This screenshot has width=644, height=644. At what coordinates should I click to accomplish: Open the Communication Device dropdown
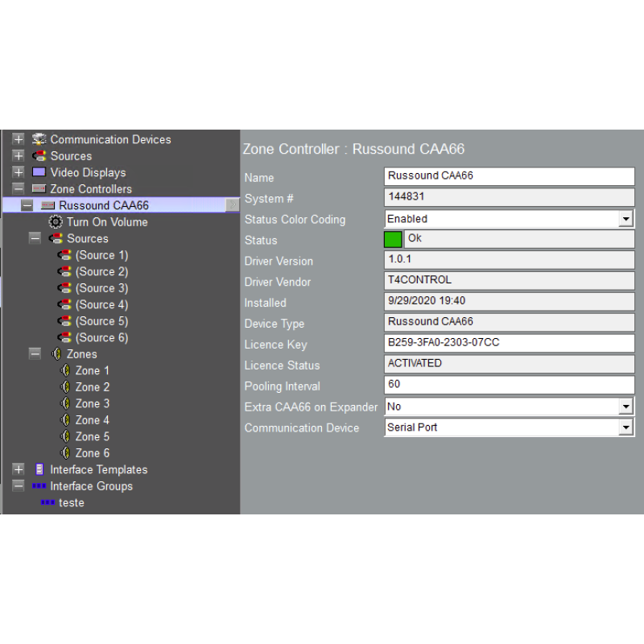pyautogui.click(x=625, y=427)
